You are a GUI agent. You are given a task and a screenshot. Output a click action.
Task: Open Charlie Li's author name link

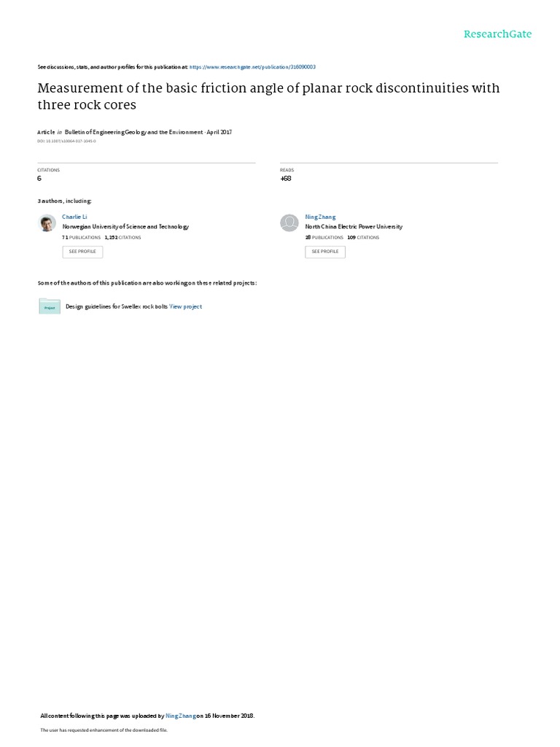75,217
